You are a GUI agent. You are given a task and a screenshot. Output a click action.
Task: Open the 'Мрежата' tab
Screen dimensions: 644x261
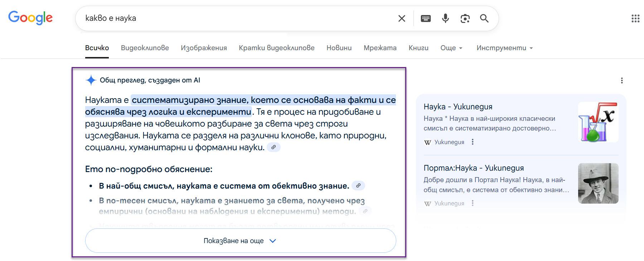[380, 48]
